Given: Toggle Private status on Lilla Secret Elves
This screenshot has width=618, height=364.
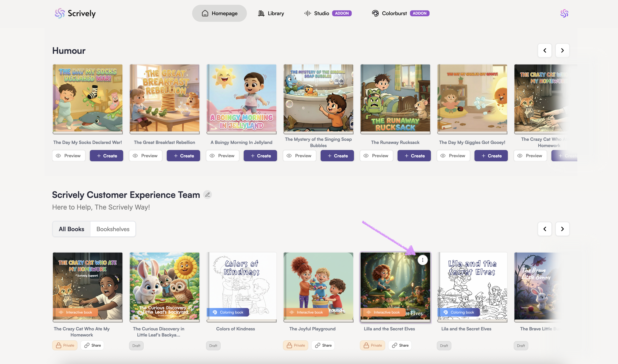Looking at the screenshot, I should [x=372, y=345].
